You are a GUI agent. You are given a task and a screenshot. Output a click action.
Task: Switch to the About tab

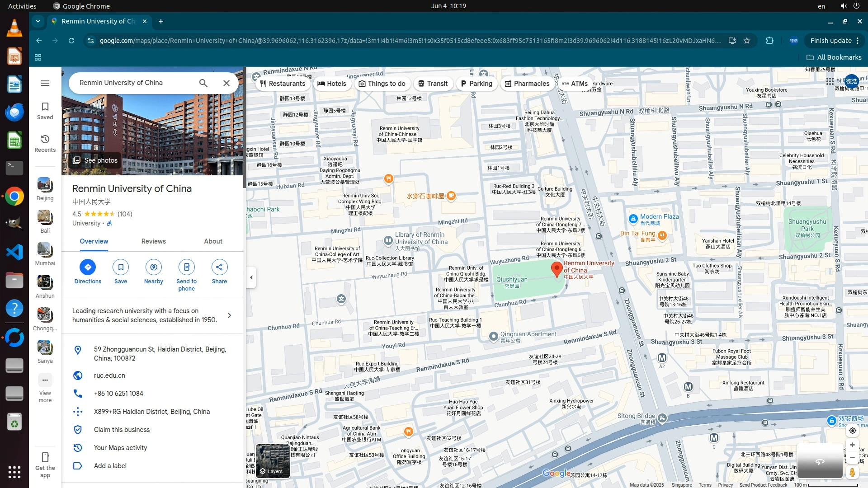pyautogui.click(x=213, y=241)
